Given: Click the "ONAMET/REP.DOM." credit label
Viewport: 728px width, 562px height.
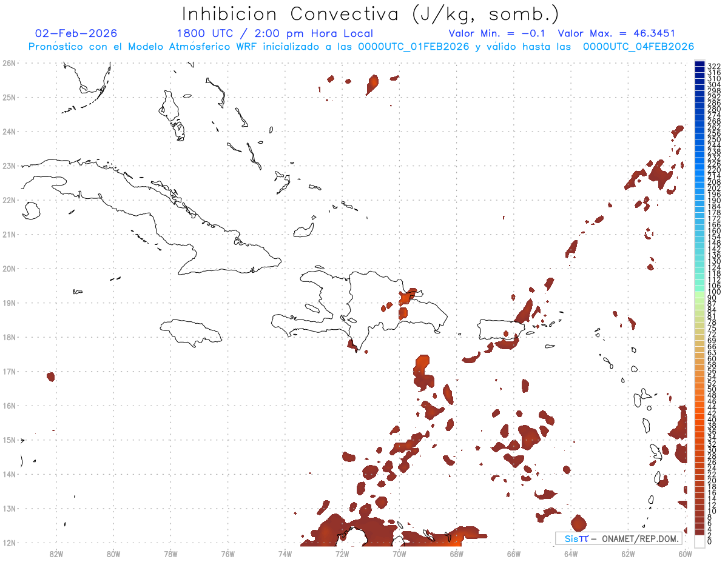Looking at the screenshot, I should tap(639, 538).
